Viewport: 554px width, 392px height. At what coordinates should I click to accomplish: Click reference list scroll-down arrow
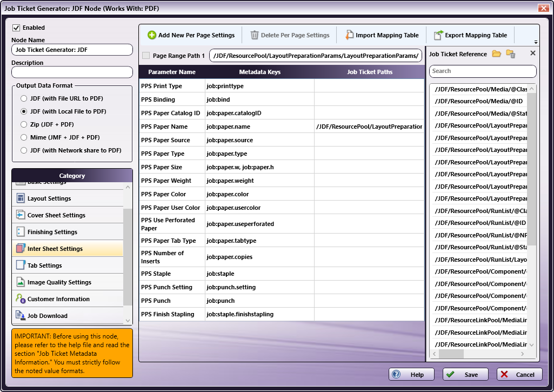[532, 344]
